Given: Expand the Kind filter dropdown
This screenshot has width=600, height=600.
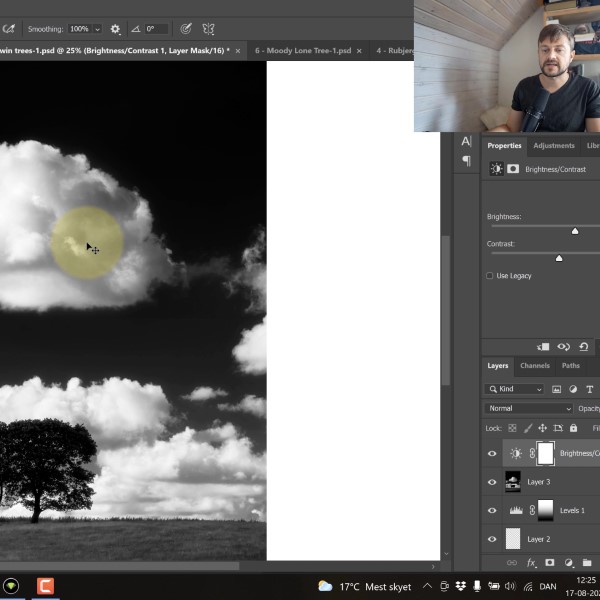Looking at the screenshot, I should point(514,389).
